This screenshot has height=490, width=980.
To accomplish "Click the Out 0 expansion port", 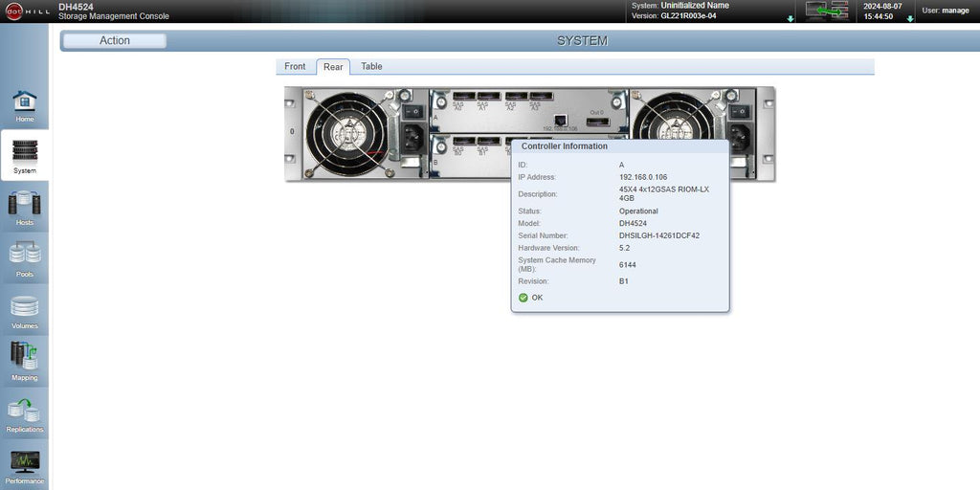I will click(x=598, y=122).
